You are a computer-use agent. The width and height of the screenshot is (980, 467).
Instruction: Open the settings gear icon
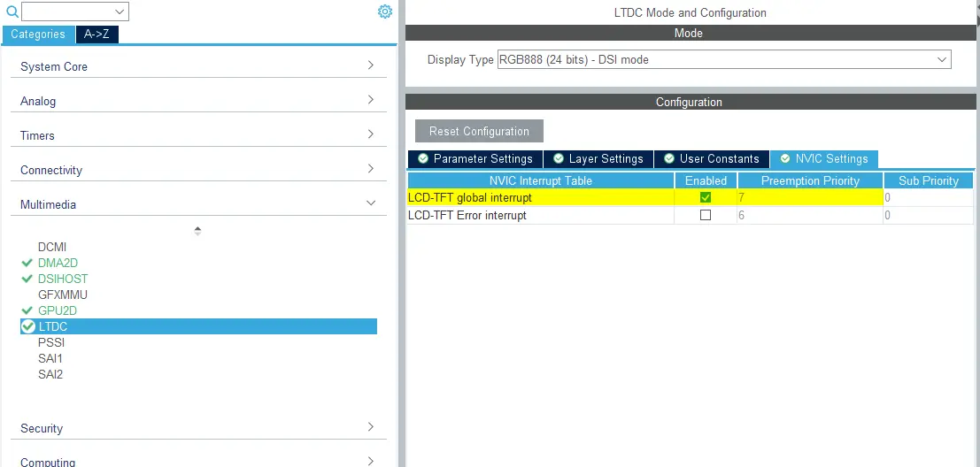[x=384, y=11]
